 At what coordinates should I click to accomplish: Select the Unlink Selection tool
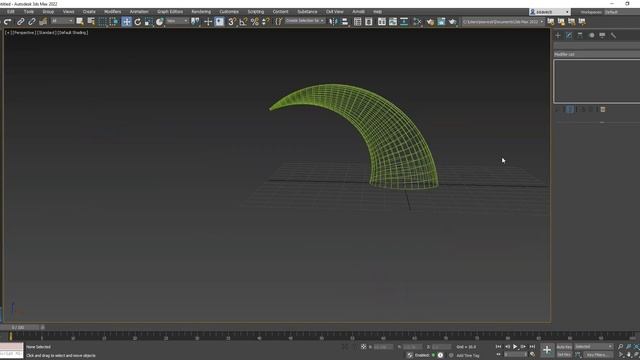click(x=31, y=22)
